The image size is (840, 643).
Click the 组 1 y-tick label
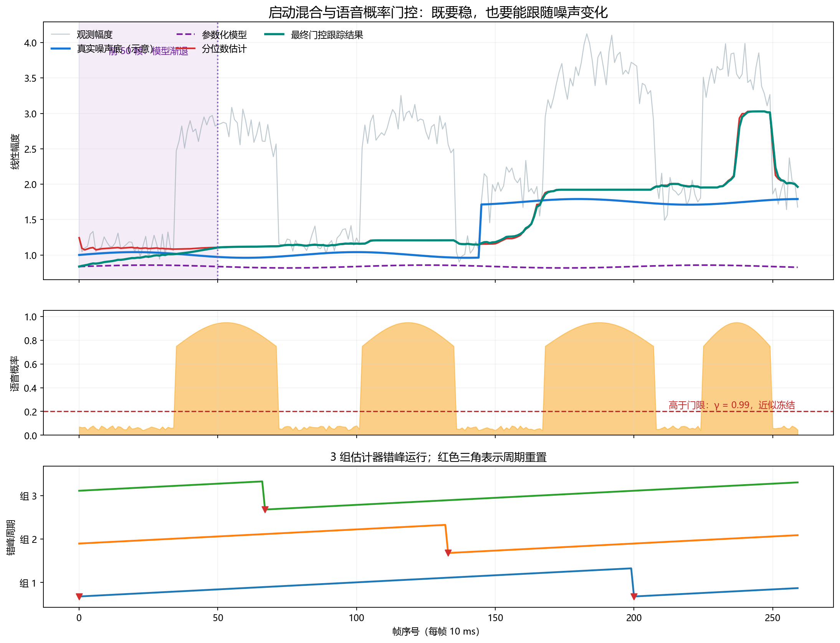28,583
